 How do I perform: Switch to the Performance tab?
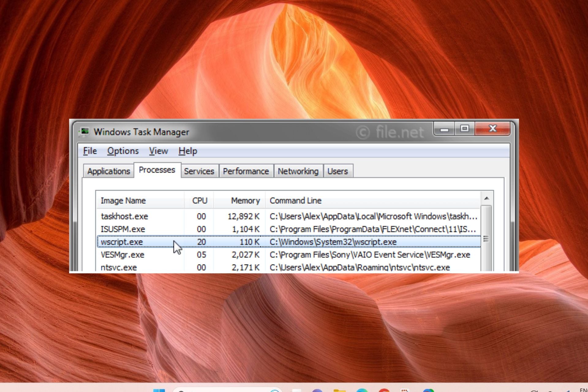coord(246,171)
